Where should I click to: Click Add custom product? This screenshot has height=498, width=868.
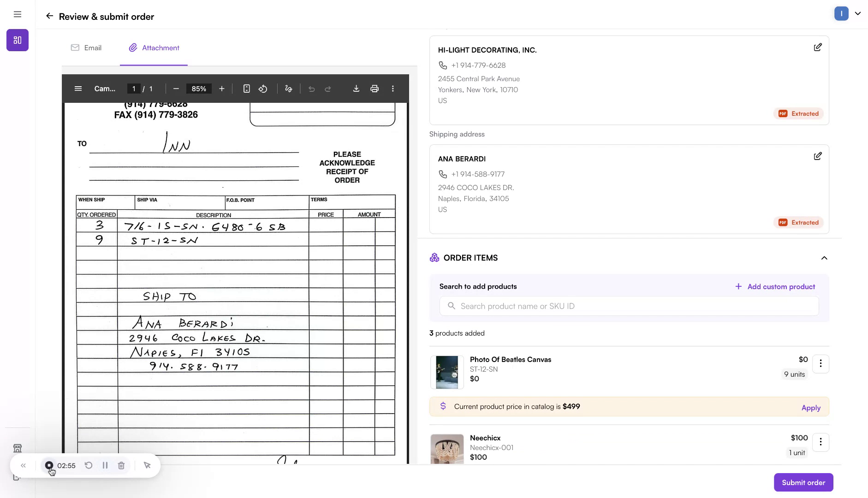point(775,286)
